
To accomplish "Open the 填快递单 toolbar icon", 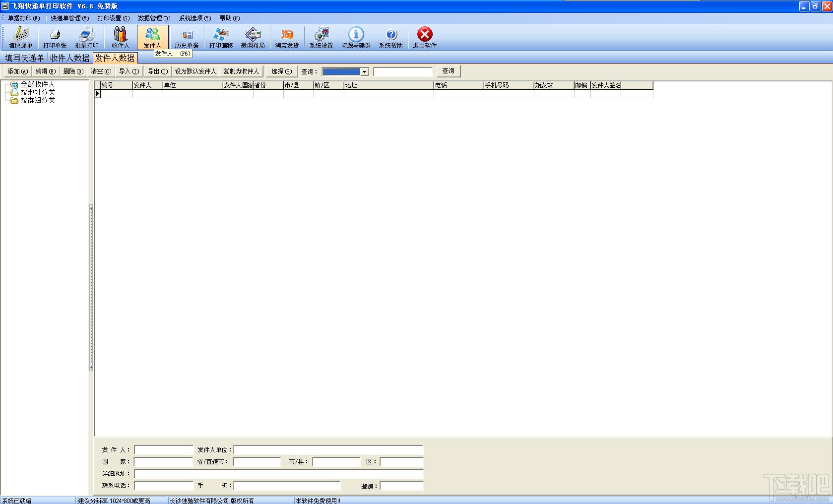I will tap(20, 38).
